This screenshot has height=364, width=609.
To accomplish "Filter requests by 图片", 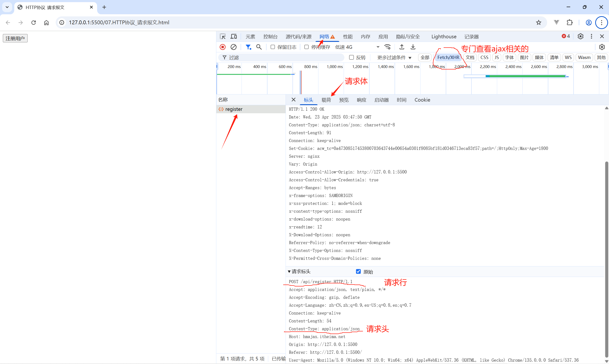I will 524,57.
